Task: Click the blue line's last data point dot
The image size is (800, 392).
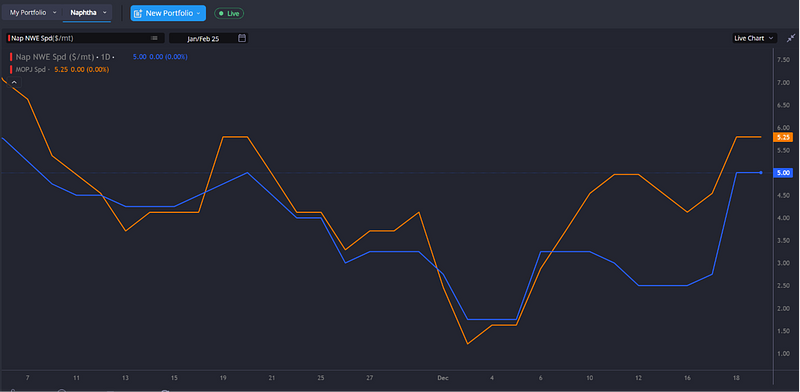Action: coord(761,173)
